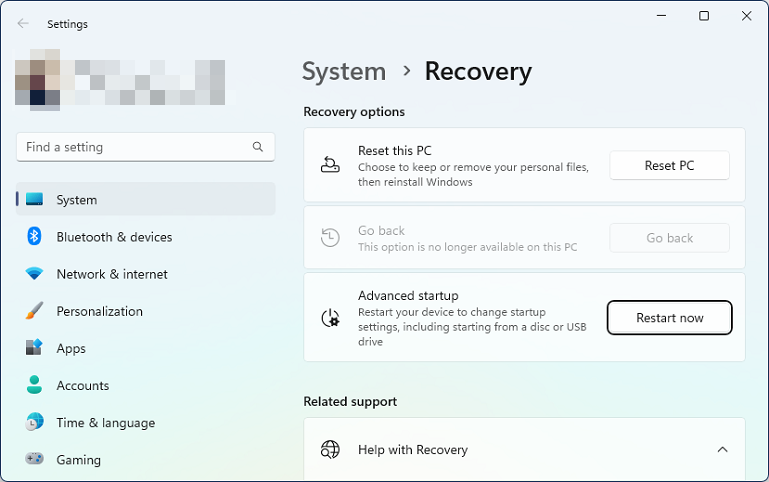769x482 pixels.
Task: Go back using the Settings back arrow
Action: pos(23,24)
